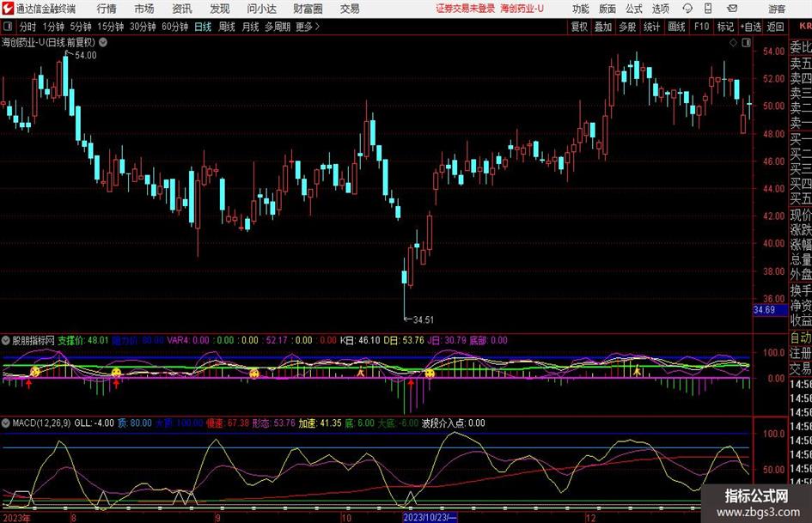812x523 pixels.
Task: Switch to 分时 chart period
Action: 28,27
